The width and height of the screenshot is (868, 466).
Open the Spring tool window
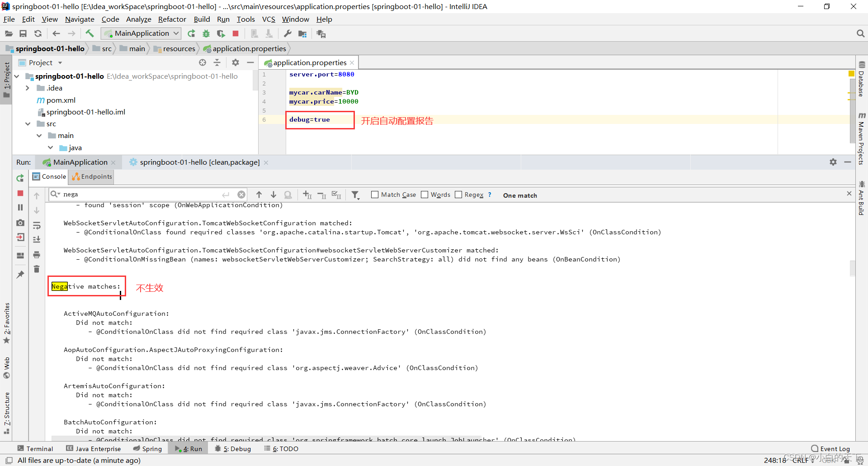point(147,449)
